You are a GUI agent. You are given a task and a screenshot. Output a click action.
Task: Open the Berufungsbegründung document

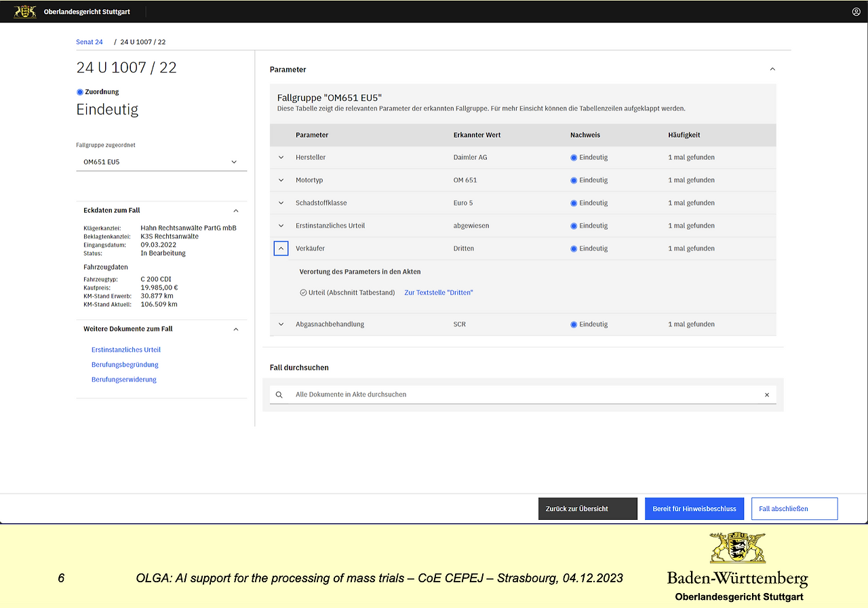[125, 365]
